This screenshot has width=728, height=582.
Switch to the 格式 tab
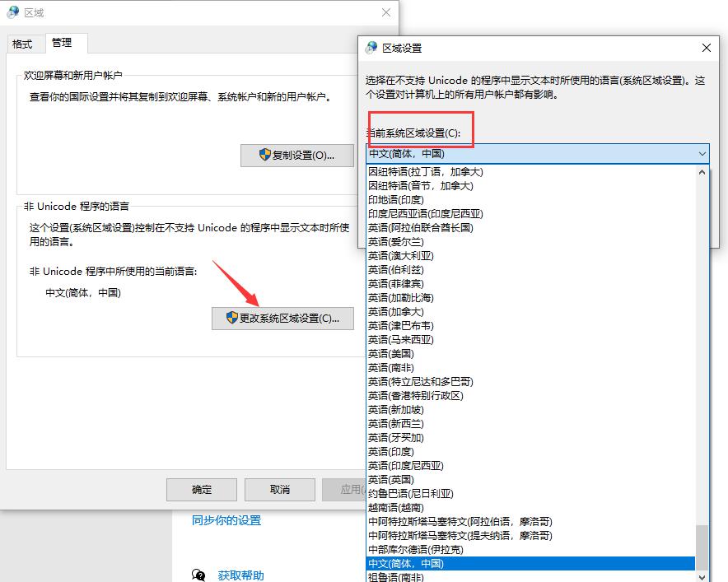coord(22,43)
